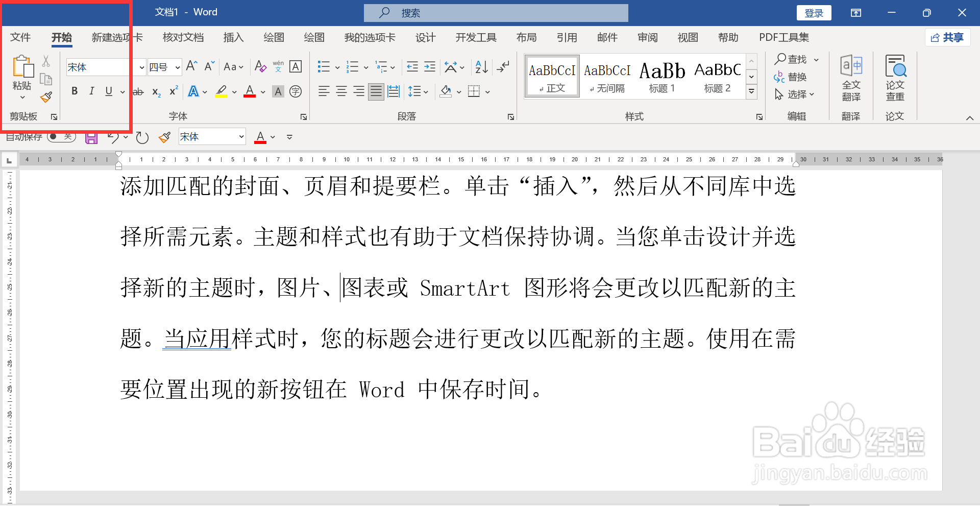980x506 pixels.
Task: Open the Find (查找) tool
Action: point(791,59)
